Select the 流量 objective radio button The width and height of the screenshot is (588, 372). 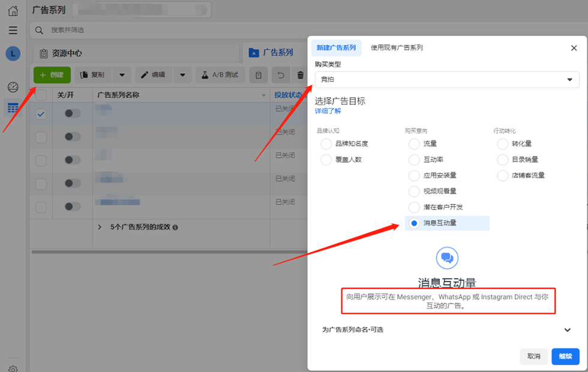(414, 144)
